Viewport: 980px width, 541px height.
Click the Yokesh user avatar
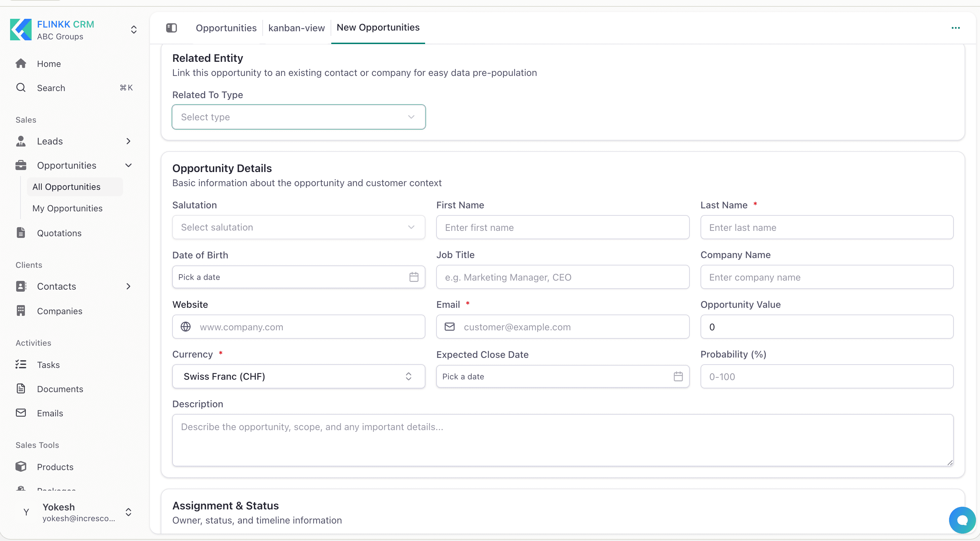[26, 512]
